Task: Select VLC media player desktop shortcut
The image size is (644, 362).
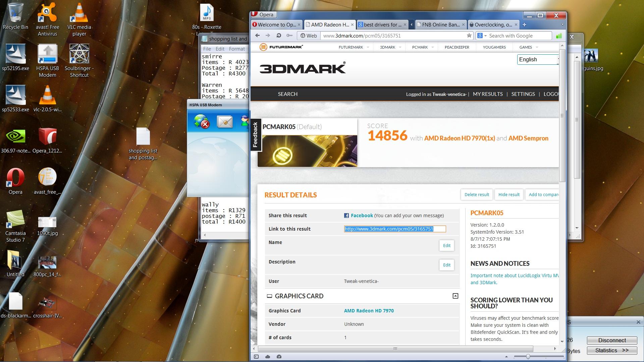Action: tap(79, 20)
